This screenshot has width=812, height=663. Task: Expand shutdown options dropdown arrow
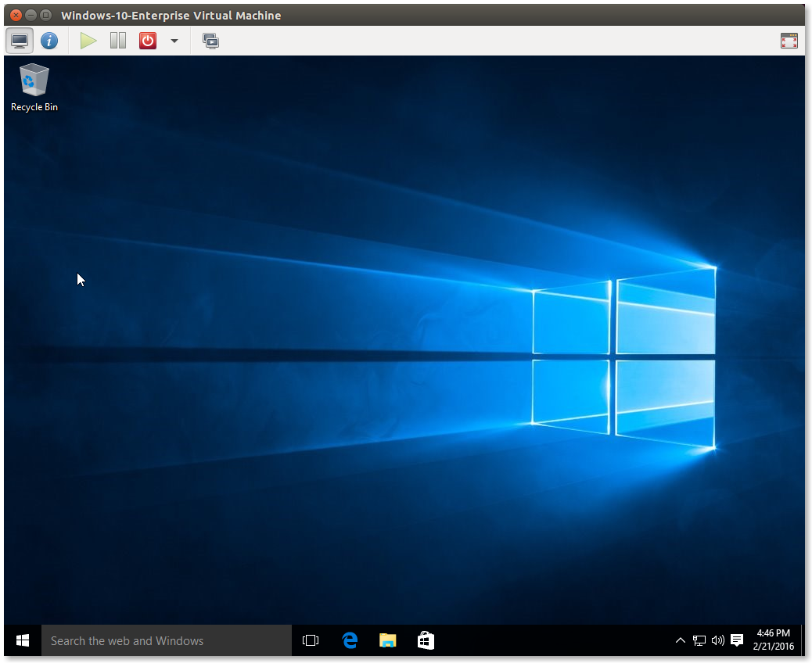click(174, 41)
